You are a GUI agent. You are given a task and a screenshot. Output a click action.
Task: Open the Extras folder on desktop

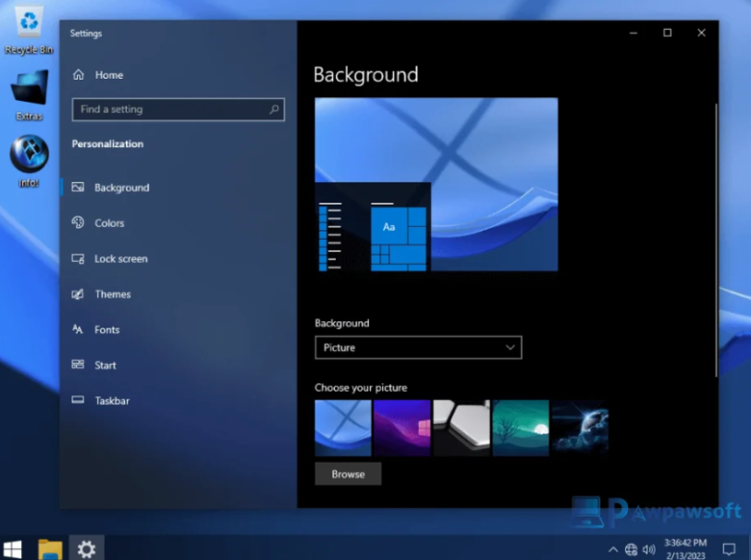point(29,95)
